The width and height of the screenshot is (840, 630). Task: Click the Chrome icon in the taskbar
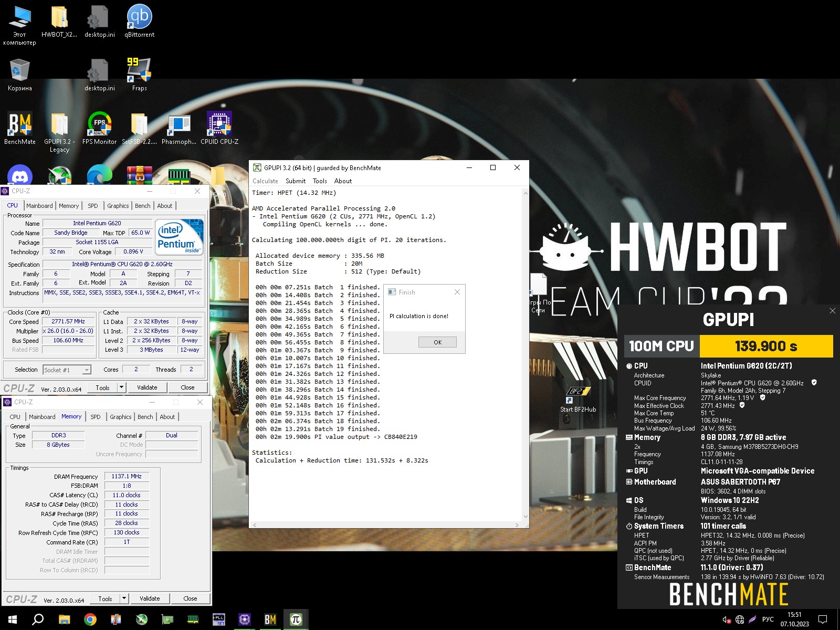click(x=90, y=619)
